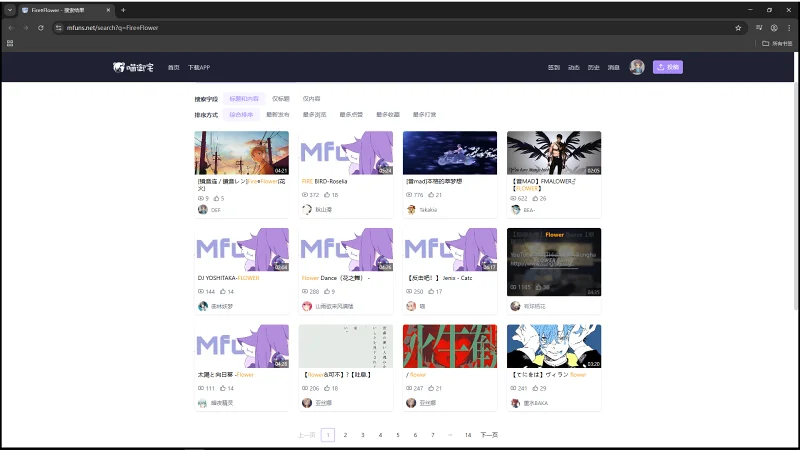
Task: Click uploader avatar under DJ YOSHITAKA-FLOWER
Action: [203, 306]
